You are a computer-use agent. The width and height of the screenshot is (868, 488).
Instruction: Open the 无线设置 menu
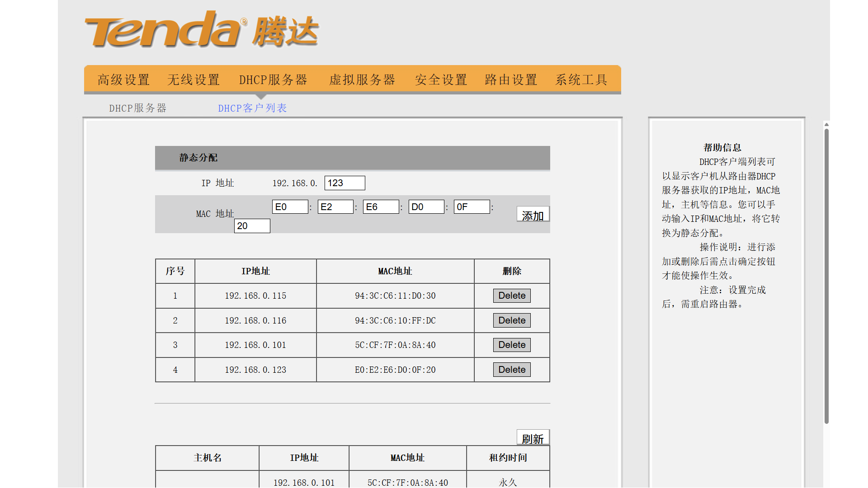[193, 80]
